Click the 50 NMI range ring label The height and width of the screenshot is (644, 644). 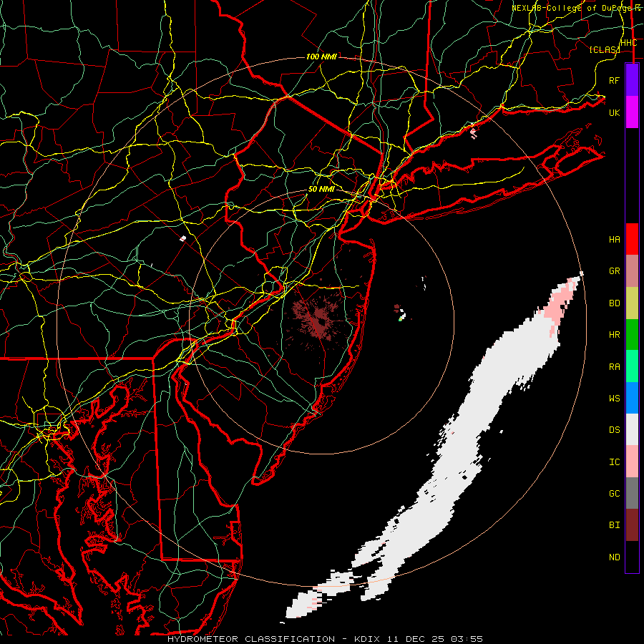[321, 189]
